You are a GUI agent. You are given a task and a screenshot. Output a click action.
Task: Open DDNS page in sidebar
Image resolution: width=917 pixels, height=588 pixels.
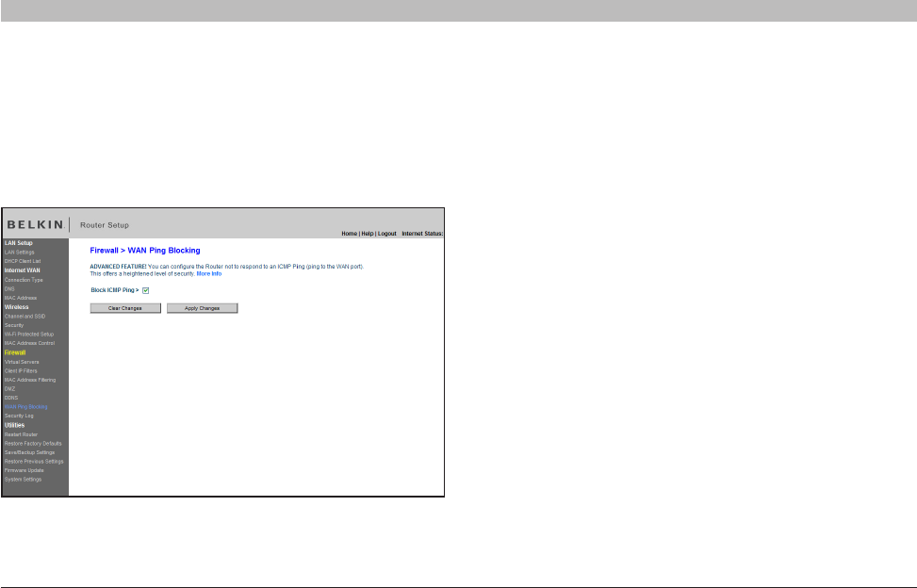[11, 398]
